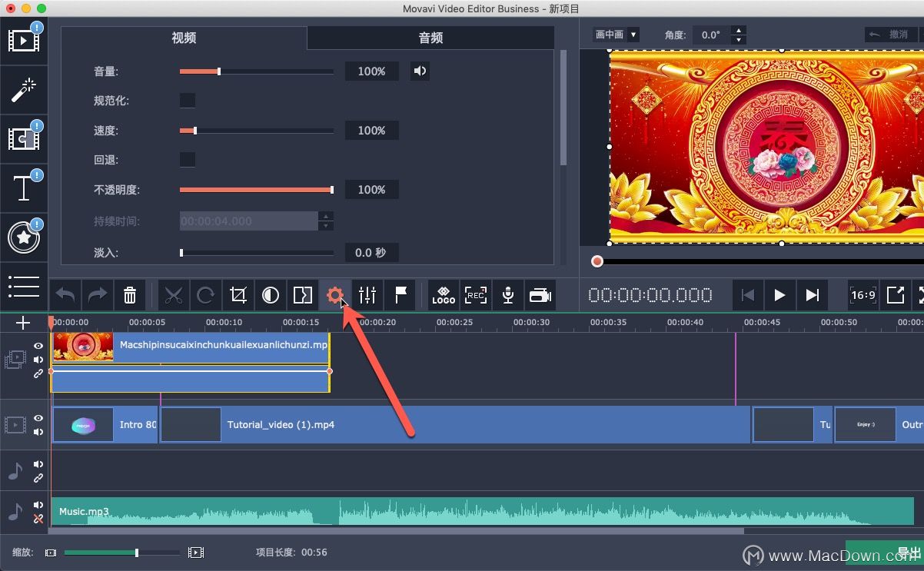Increase 持续时间 with the up arrow
This screenshot has width=924, height=571.
[x=326, y=217]
